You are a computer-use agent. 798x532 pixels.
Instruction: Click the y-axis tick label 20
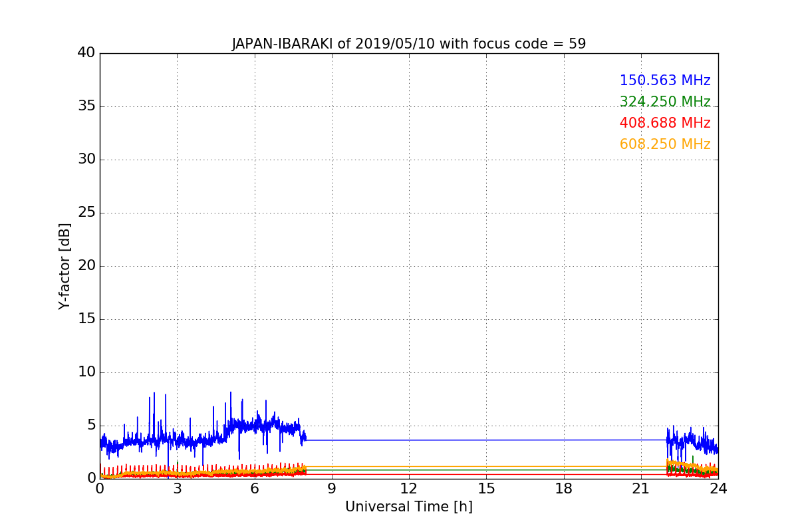(86, 265)
